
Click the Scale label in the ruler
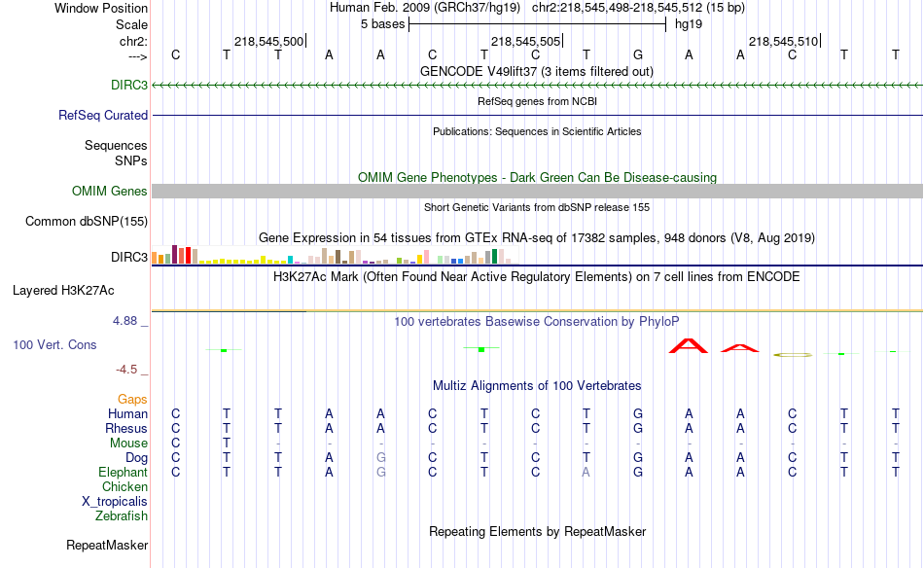point(131,24)
